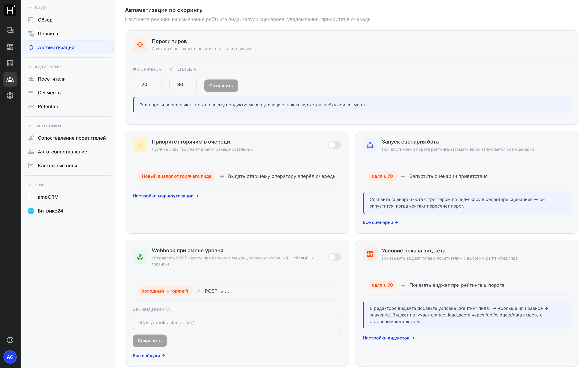Viewport: 588px width, 368px height.
Task: Click the Обзор chart icon
Action: pos(31,20)
